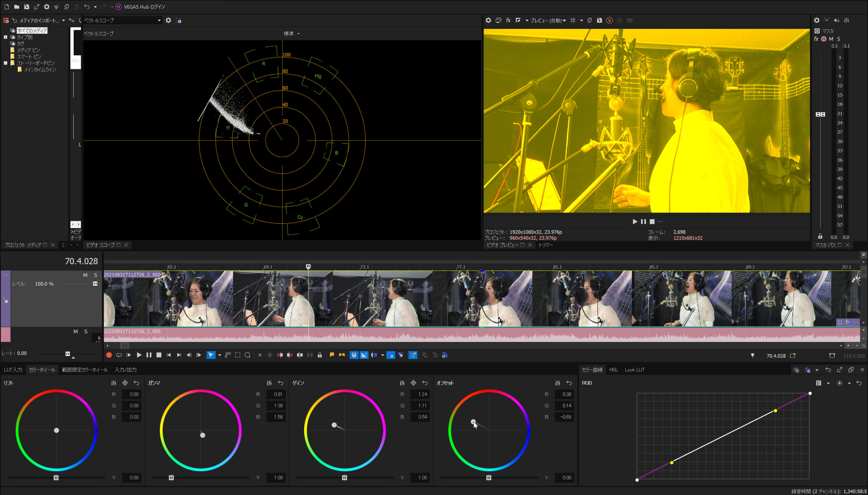Select the dashed selection edit tool

[x=238, y=355]
